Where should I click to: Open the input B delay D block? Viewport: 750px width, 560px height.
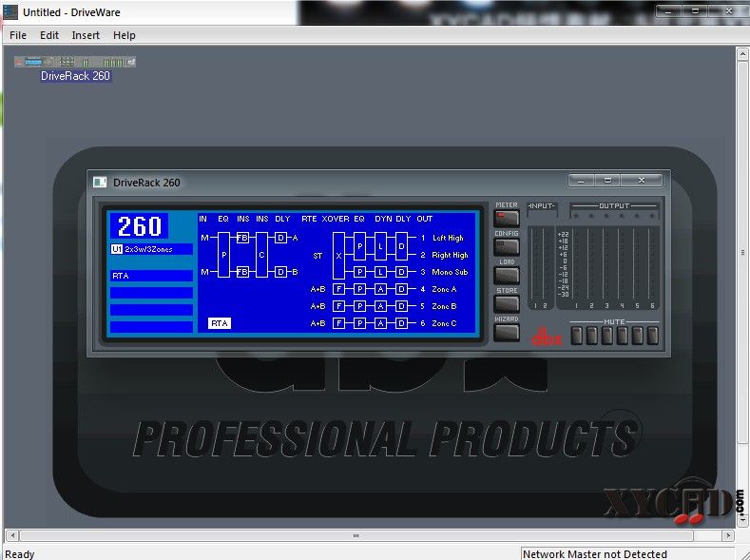[x=280, y=272]
